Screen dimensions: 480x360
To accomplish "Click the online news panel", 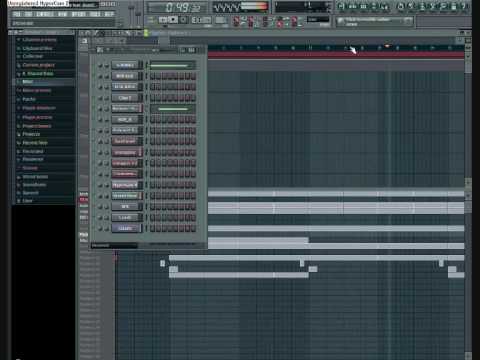I will pos(375,21).
